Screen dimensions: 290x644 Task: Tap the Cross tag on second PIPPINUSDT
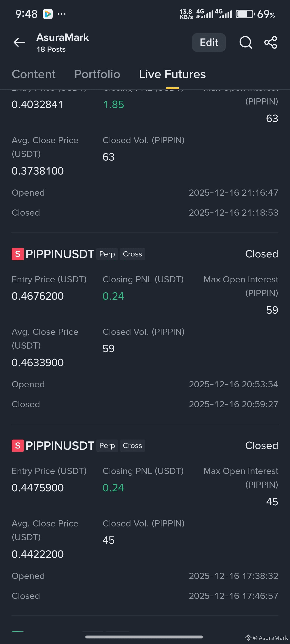(132, 445)
